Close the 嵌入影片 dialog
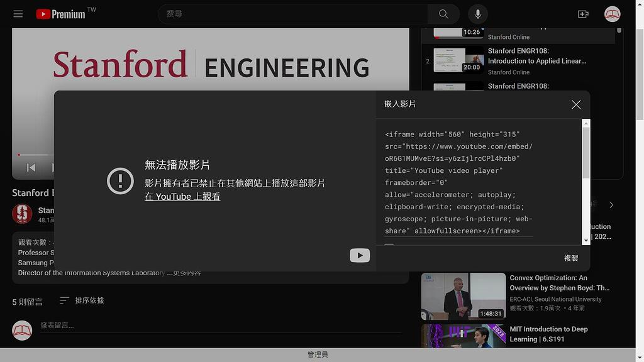 pyautogui.click(x=575, y=104)
